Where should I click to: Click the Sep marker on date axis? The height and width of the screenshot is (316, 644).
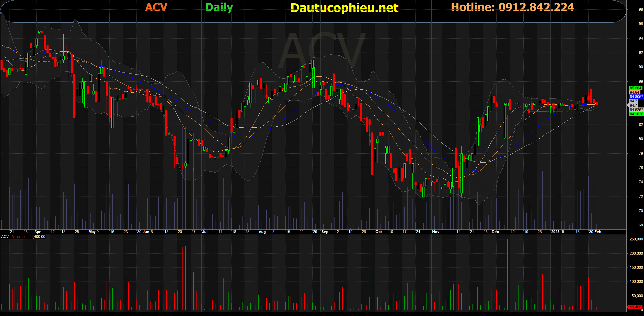pos(325,232)
